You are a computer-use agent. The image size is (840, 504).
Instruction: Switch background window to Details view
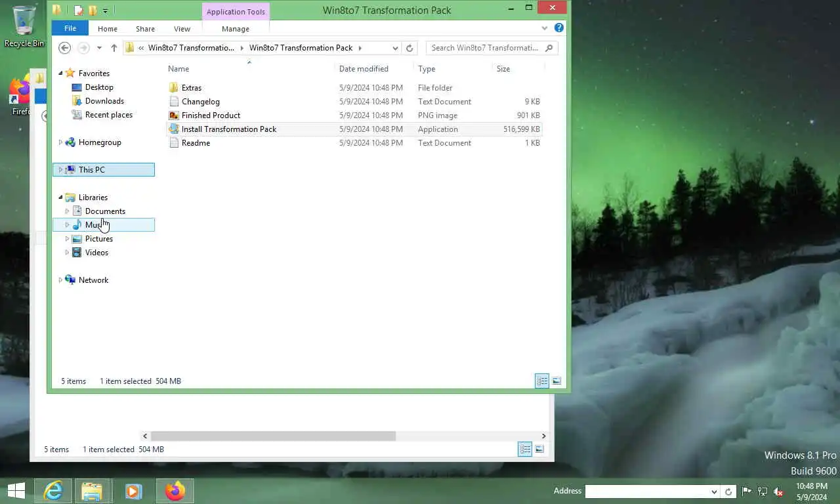click(525, 450)
